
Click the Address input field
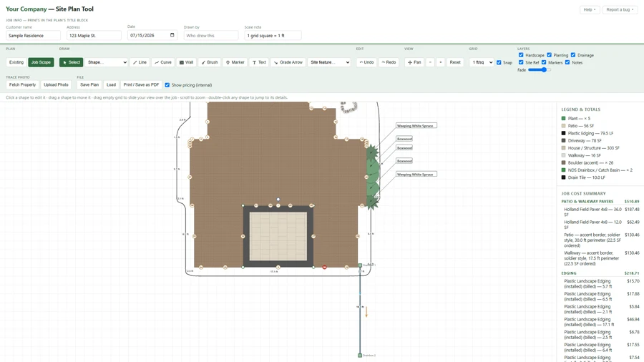point(94,35)
